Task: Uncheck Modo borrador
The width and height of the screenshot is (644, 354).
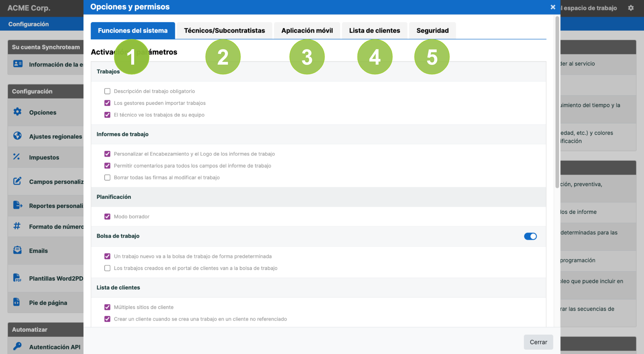Action: point(107,216)
